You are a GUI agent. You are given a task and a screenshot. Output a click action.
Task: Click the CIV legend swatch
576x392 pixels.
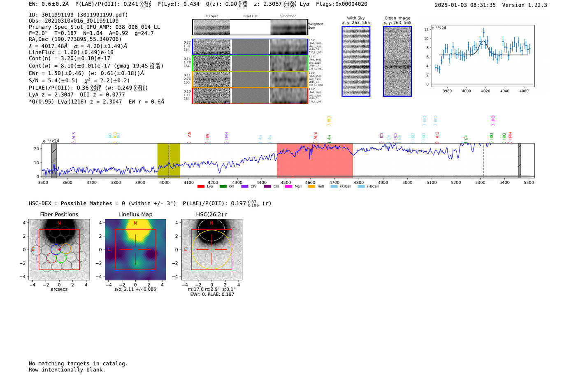pyautogui.click(x=245, y=186)
